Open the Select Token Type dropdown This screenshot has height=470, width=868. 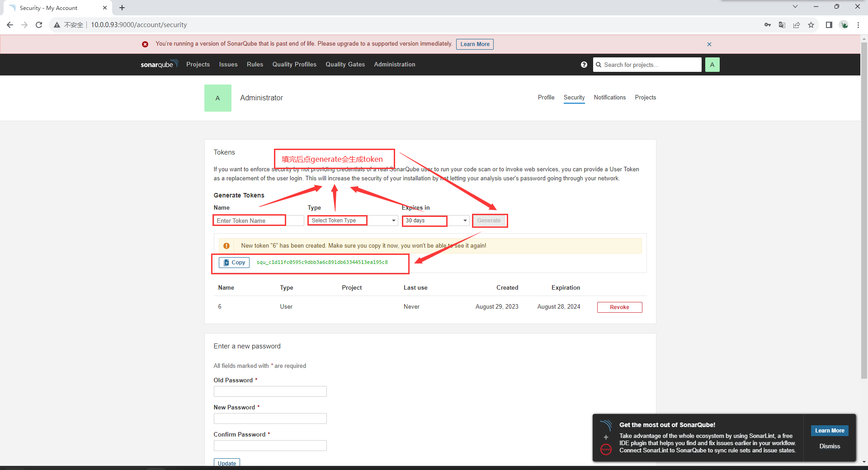click(x=353, y=221)
